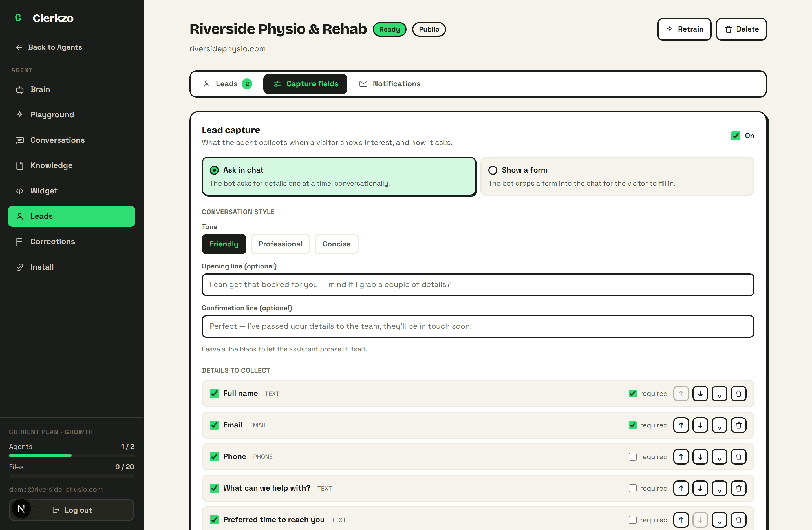Click the green 'Ready' status badge
This screenshot has width=812, height=530.
pos(389,29)
